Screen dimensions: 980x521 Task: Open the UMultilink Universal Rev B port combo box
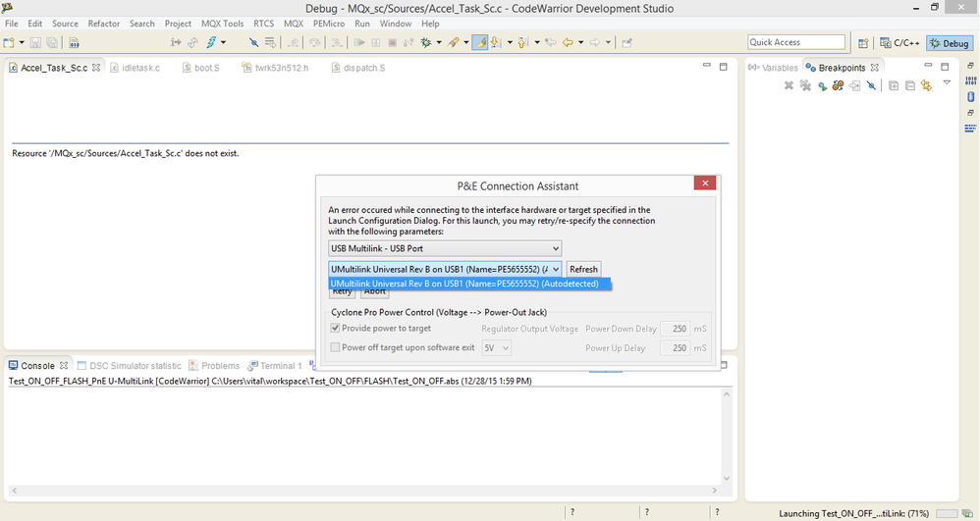[445, 269]
